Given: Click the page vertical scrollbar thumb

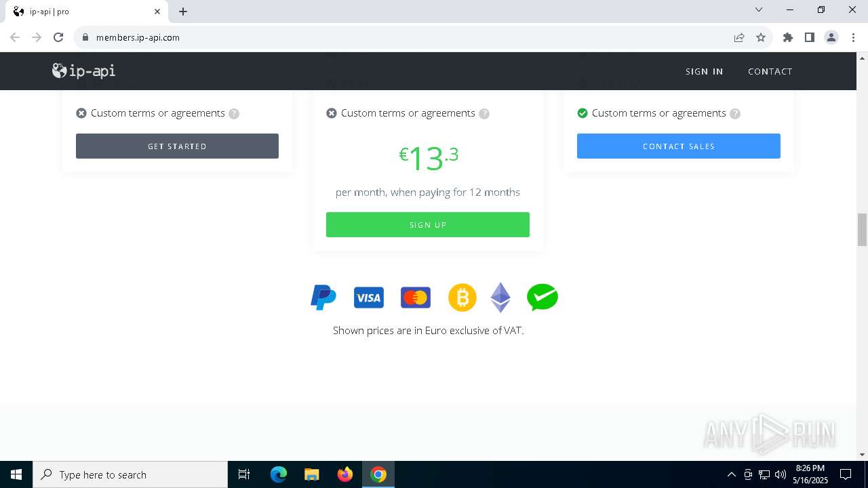Looking at the screenshot, I should click(x=862, y=230).
